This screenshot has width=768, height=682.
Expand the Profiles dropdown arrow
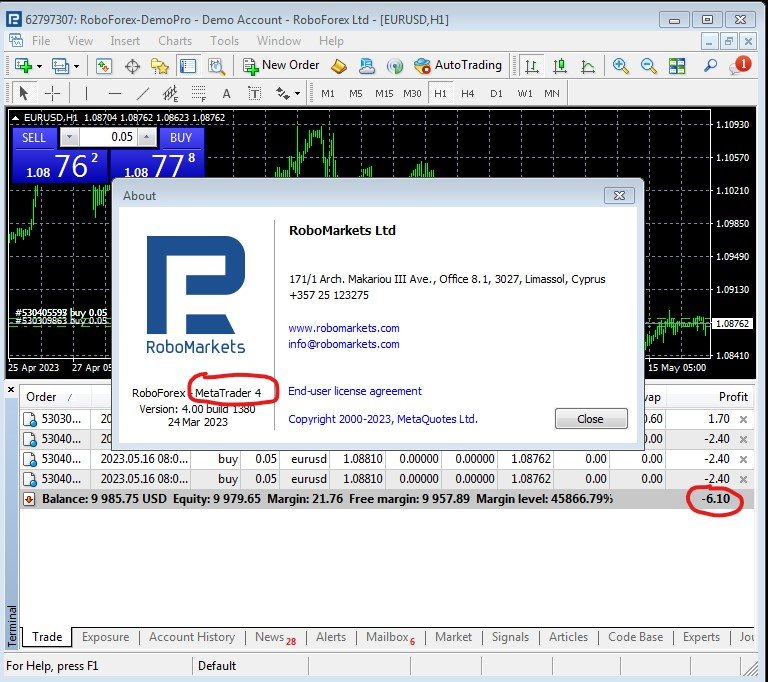pyautogui.click(x=76, y=66)
